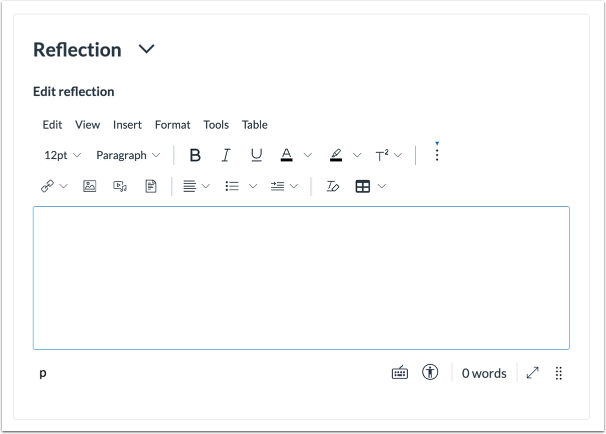
Task: Click the insert image icon
Action: coord(90,186)
